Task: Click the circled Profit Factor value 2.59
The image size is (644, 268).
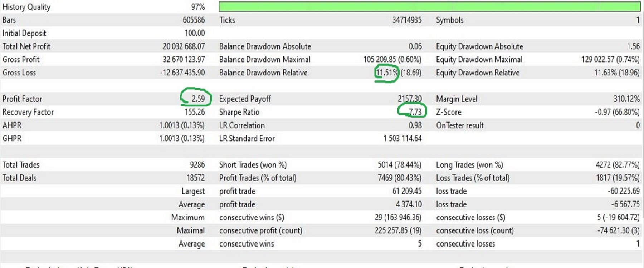Action: (198, 99)
